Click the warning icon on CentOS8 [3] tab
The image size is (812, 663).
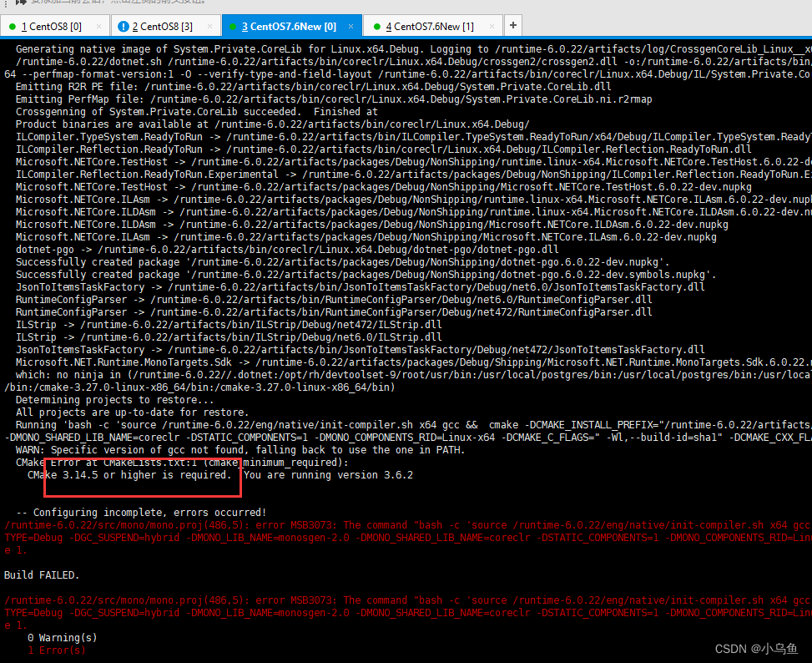[x=124, y=26]
